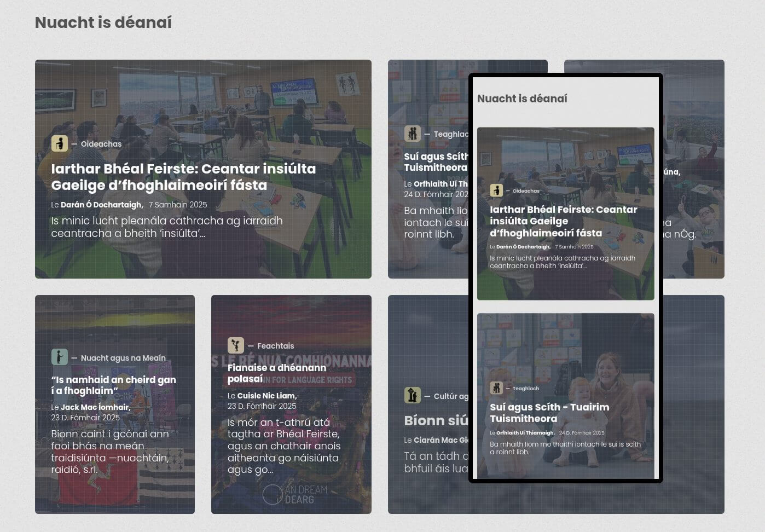Click the Nuacht agus na Meáin category icon

(59, 357)
